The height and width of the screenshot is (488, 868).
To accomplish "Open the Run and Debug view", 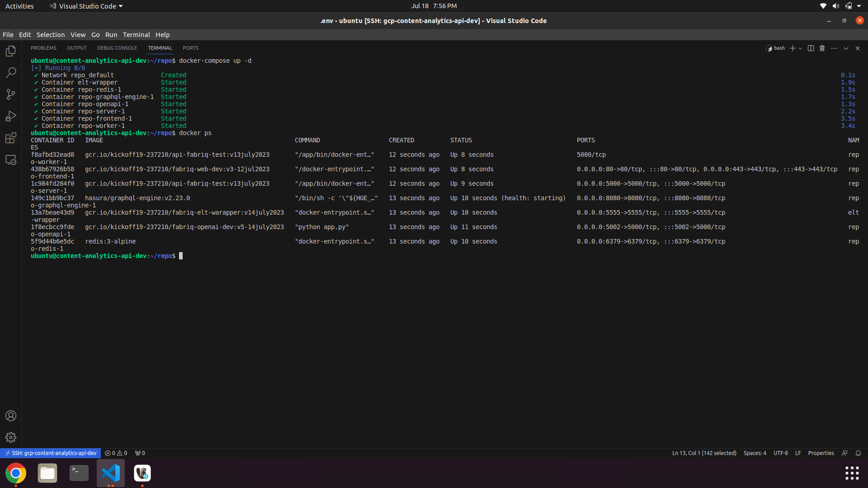I will pos(11,116).
